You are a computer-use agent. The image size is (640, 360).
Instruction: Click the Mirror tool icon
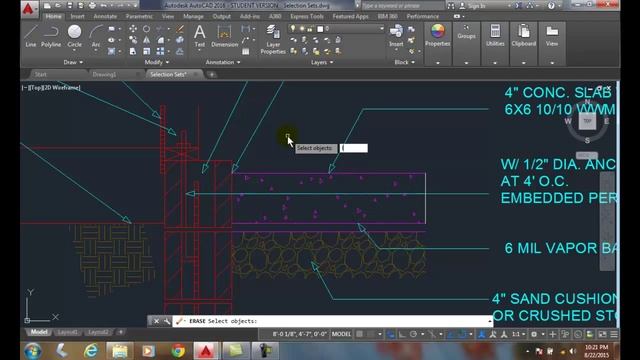[146, 40]
